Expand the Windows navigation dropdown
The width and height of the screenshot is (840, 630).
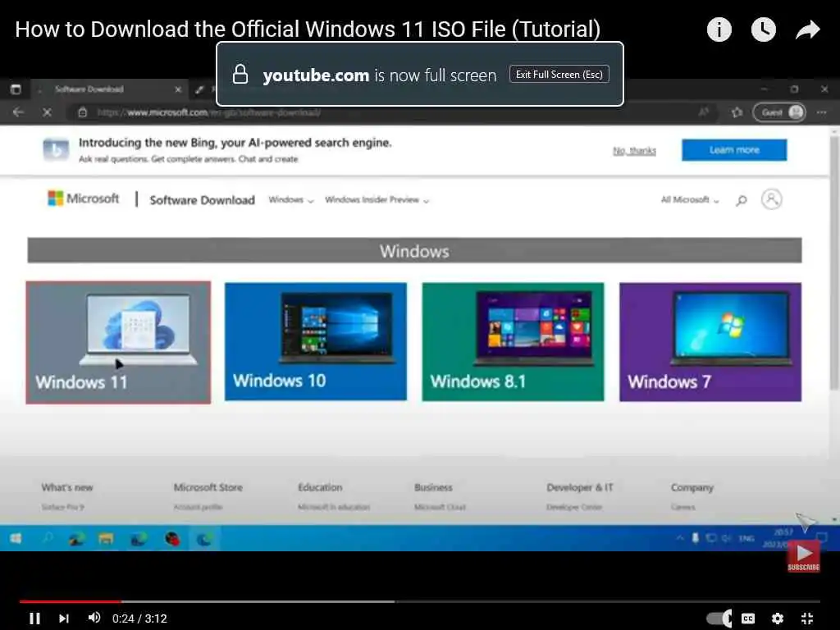pyautogui.click(x=291, y=200)
